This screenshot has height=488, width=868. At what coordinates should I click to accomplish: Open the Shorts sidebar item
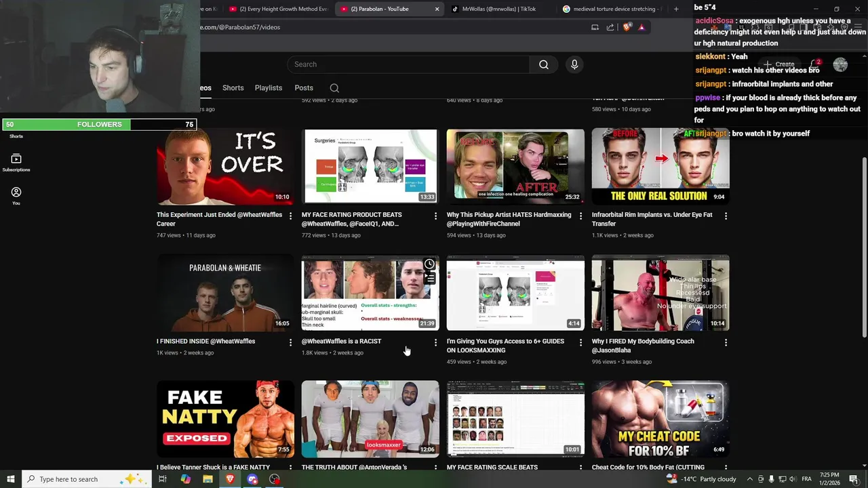click(x=16, y=136)
